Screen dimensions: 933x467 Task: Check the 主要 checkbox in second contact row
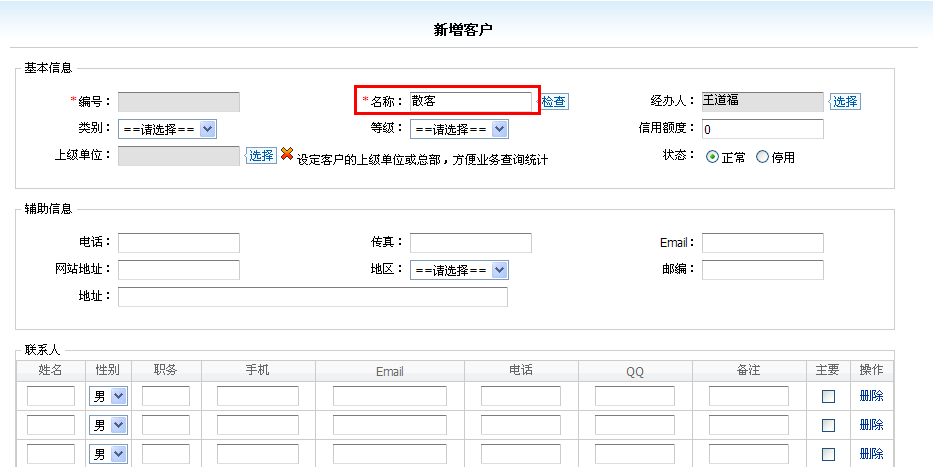(x=828, y=425)
